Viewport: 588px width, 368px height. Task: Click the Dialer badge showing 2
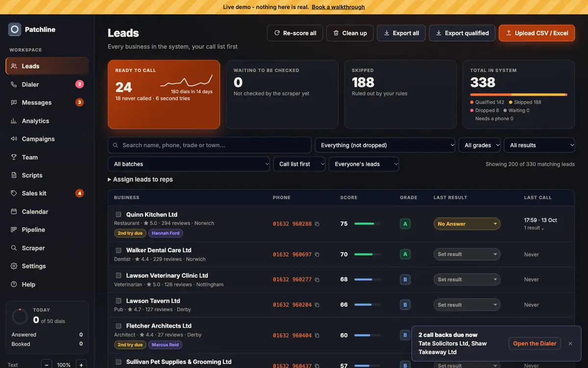tap(79, 84)
